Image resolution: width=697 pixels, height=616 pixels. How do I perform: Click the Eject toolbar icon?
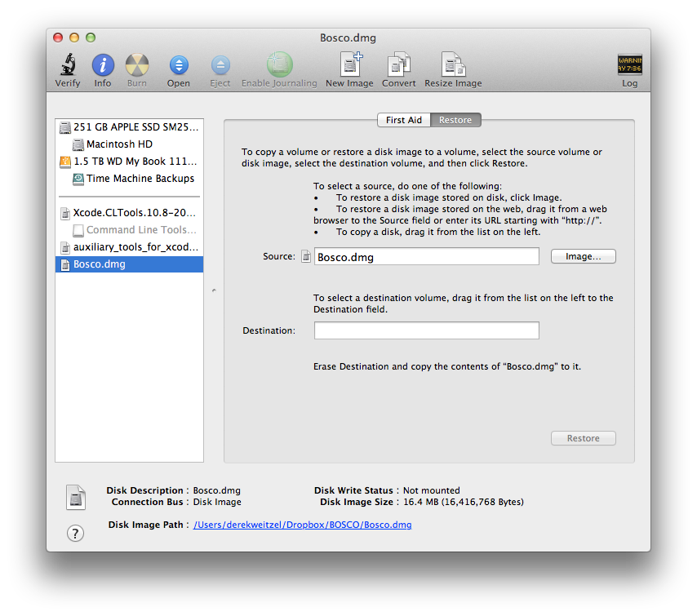tap(220, 65)
